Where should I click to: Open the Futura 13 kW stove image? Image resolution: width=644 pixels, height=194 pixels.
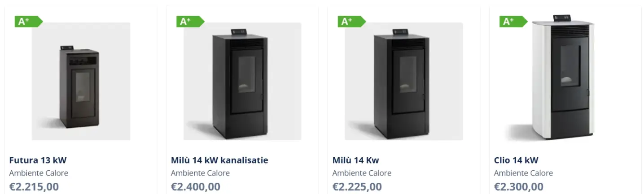point(81,82)
